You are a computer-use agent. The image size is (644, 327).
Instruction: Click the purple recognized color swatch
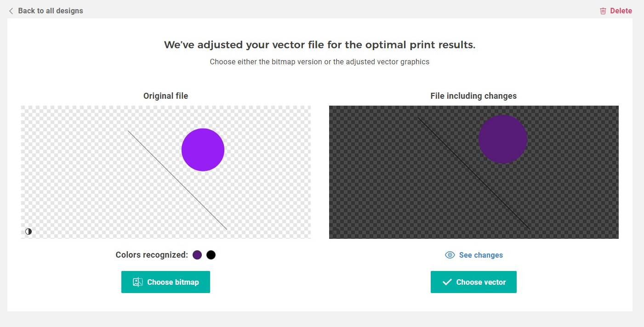pyautogui.click(x=197, y=255)
